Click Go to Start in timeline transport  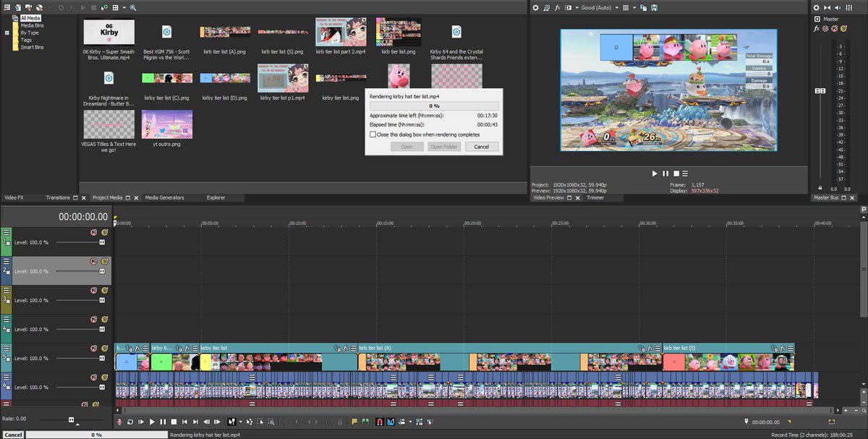click(x=184, y=422)
